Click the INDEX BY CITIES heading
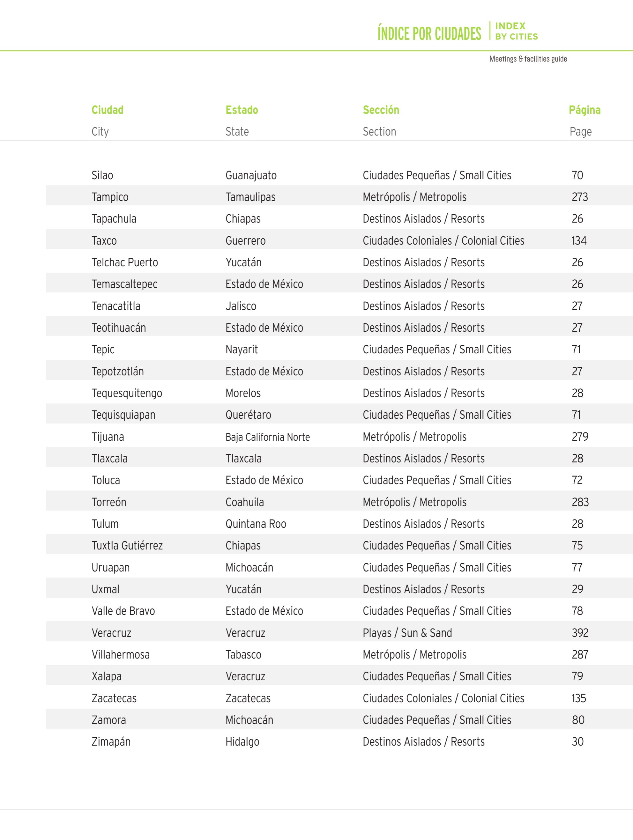 click(x=516, y=31)
